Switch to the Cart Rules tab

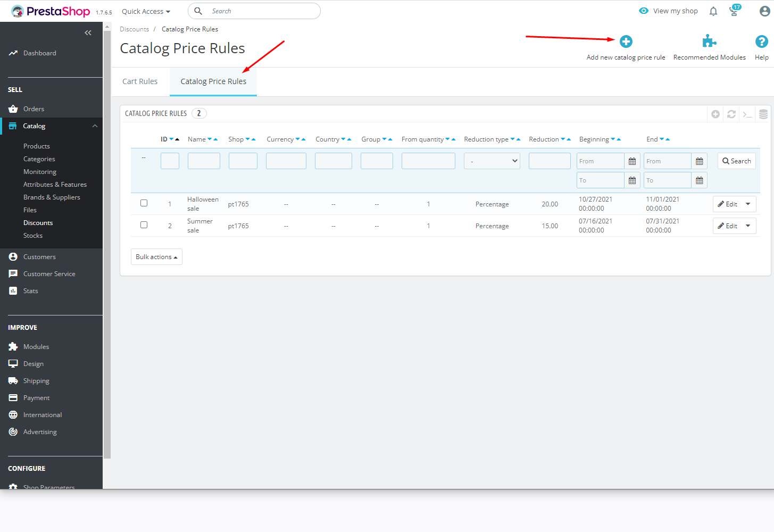click(140, 81)
